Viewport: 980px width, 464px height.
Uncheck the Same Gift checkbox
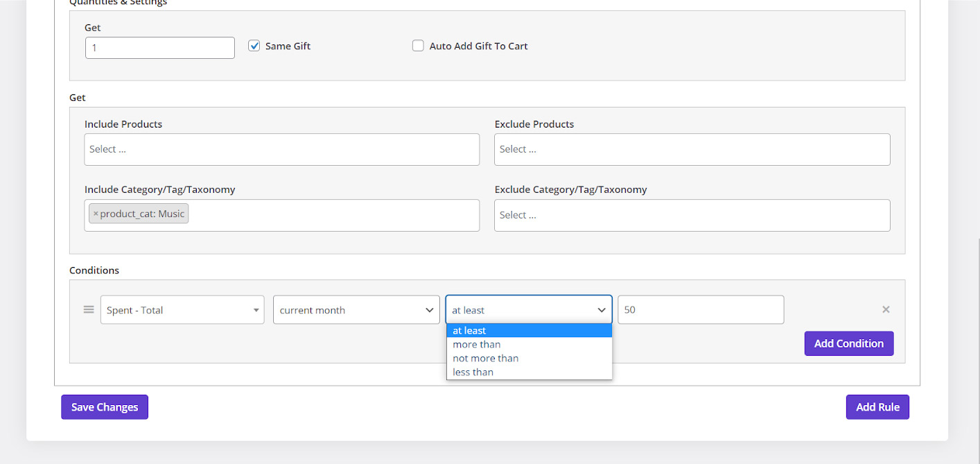point(254,46)
